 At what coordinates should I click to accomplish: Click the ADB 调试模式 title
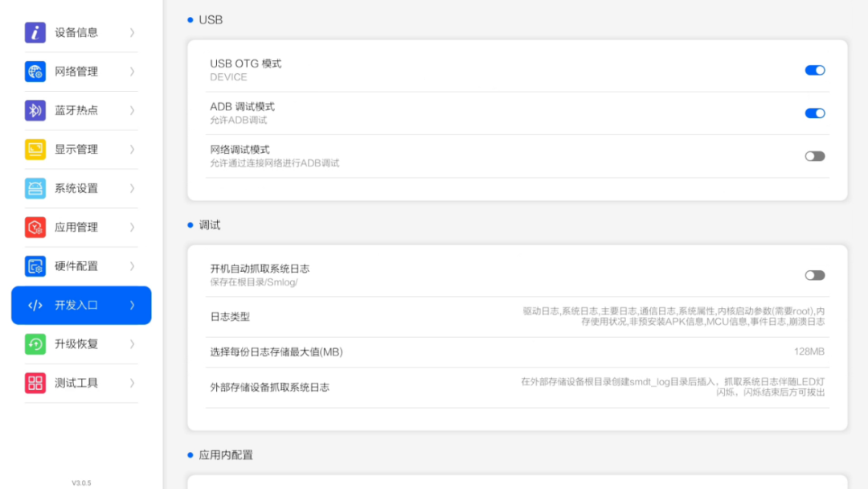[x=243, y=107]
